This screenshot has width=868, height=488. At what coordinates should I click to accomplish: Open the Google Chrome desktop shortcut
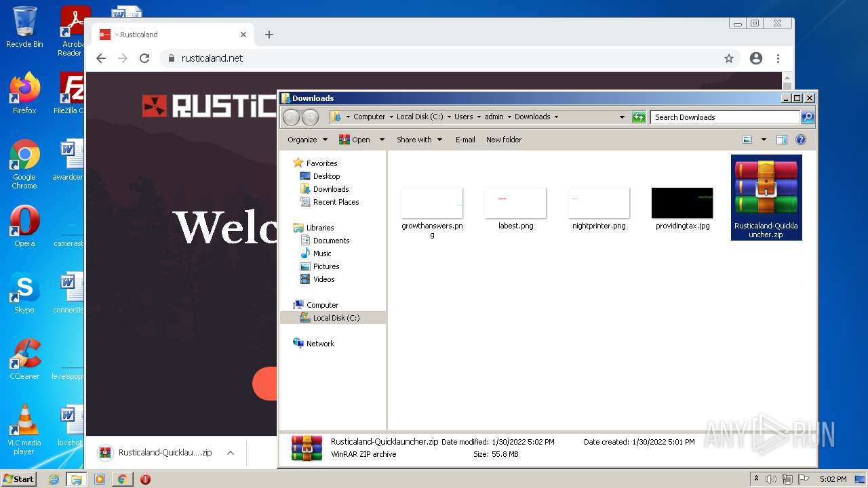pos(24,164)
